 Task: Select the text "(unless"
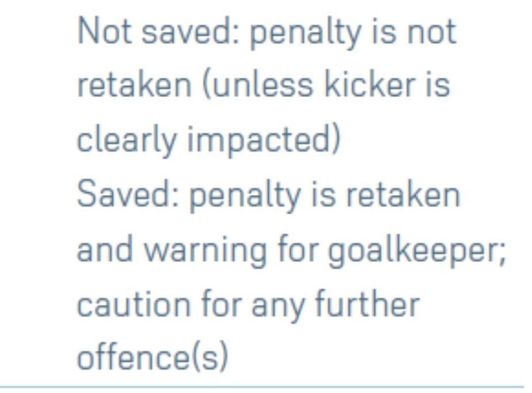(x=257, y=85)
